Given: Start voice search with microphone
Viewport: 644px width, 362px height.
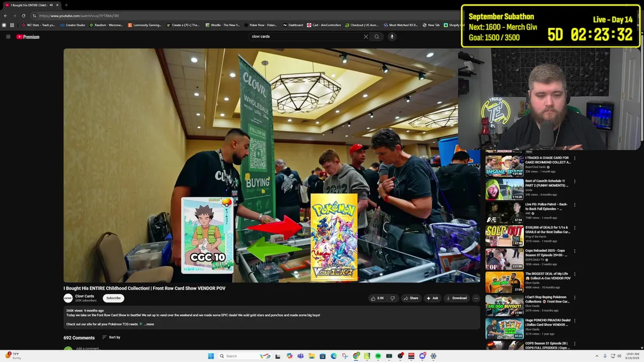Looking at the screenshot, I should (392, 37).
